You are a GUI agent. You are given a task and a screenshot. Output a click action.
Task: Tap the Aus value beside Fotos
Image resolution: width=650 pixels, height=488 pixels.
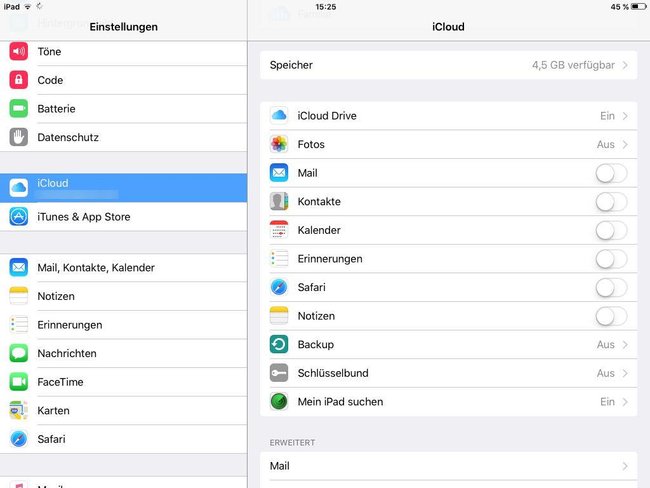coord(606,145)
